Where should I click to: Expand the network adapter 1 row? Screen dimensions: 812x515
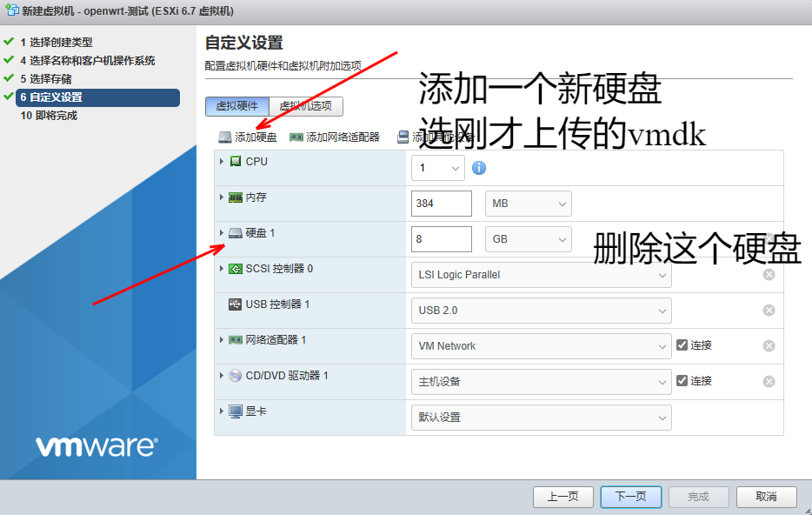222,340
